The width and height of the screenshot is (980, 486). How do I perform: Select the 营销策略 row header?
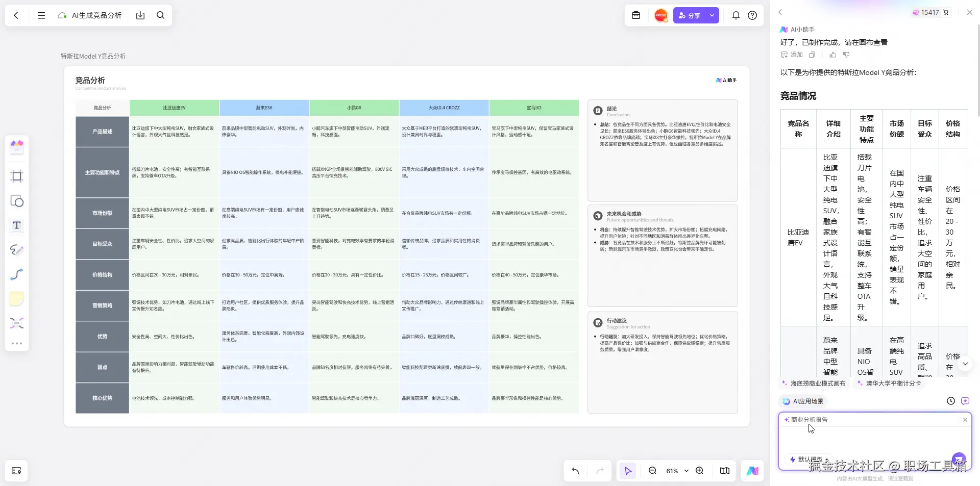(x=102, y=305)
